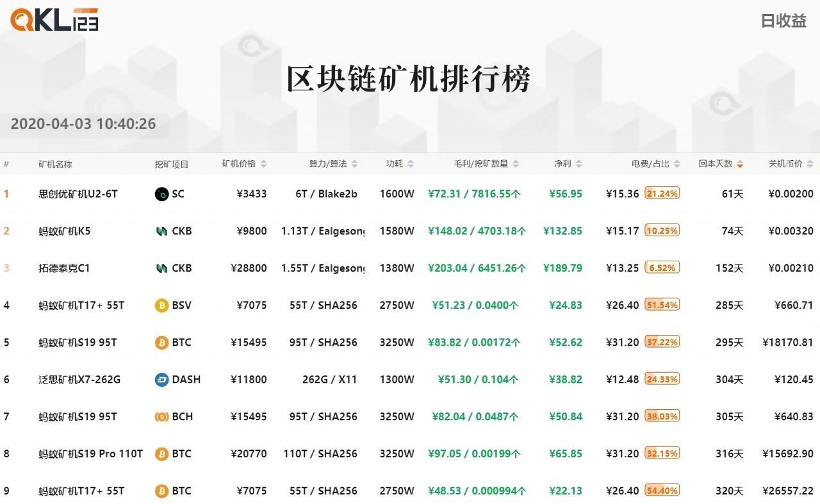The image size is (820, 504).
Task: Click the BSV coin icon in row 4
Action: [x=161, y=305]
